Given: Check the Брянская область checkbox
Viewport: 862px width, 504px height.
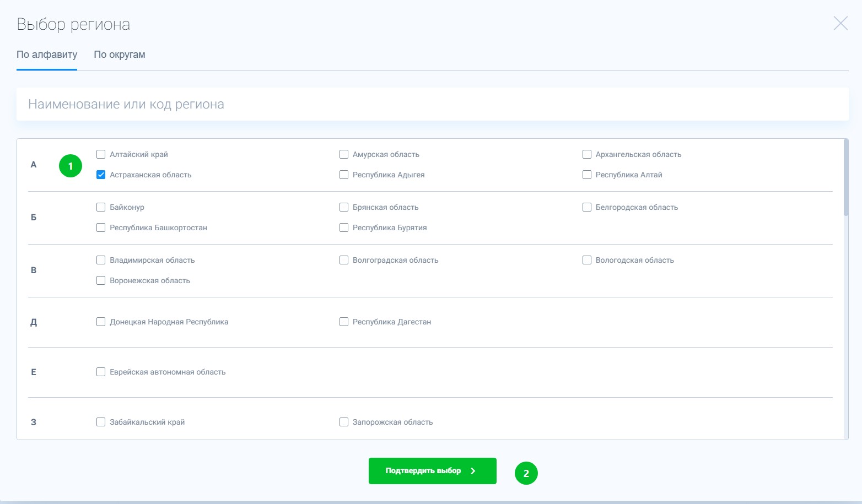Looking at the screenshot, I should pyautogui.click(x=344, y=207).
